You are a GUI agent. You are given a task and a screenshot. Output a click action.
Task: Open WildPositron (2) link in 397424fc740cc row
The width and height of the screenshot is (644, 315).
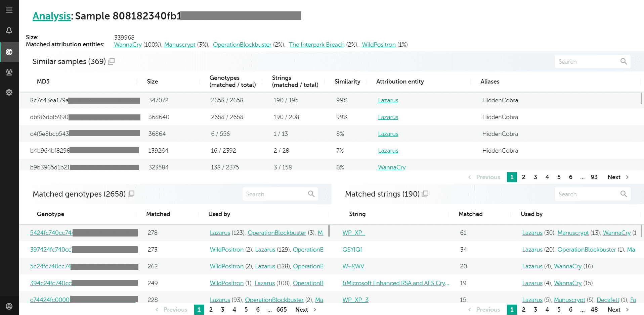point(227,250)
